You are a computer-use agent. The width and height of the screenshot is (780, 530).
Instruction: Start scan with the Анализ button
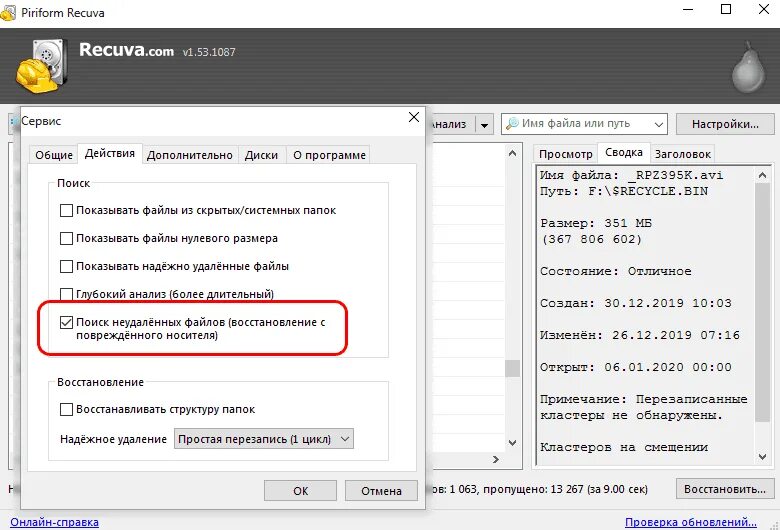tap(450, 124)
